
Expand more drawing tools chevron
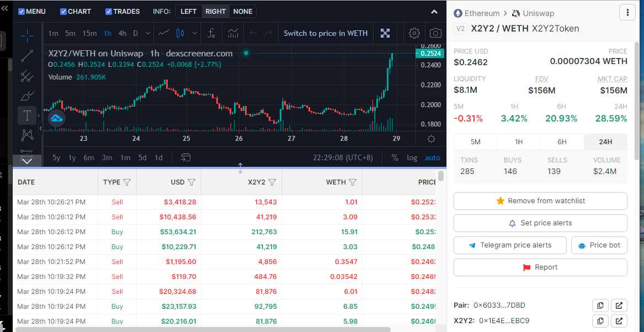click(x=27, y=161)
